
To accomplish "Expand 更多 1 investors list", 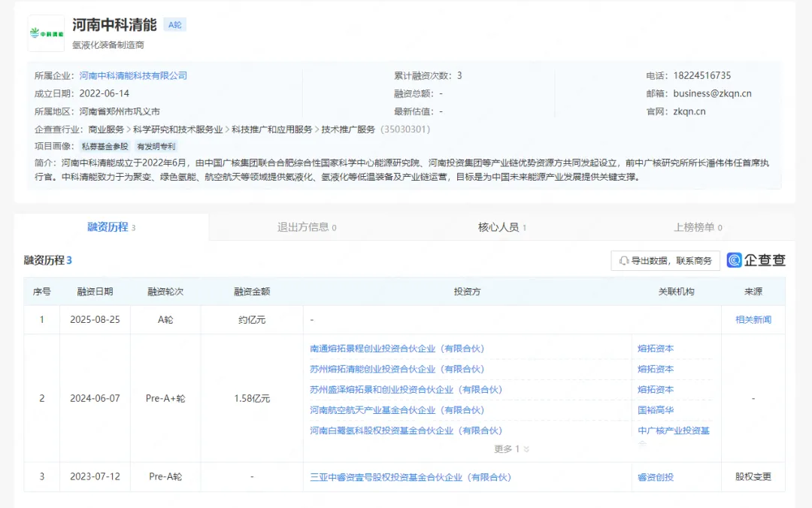I will [512, 449].
